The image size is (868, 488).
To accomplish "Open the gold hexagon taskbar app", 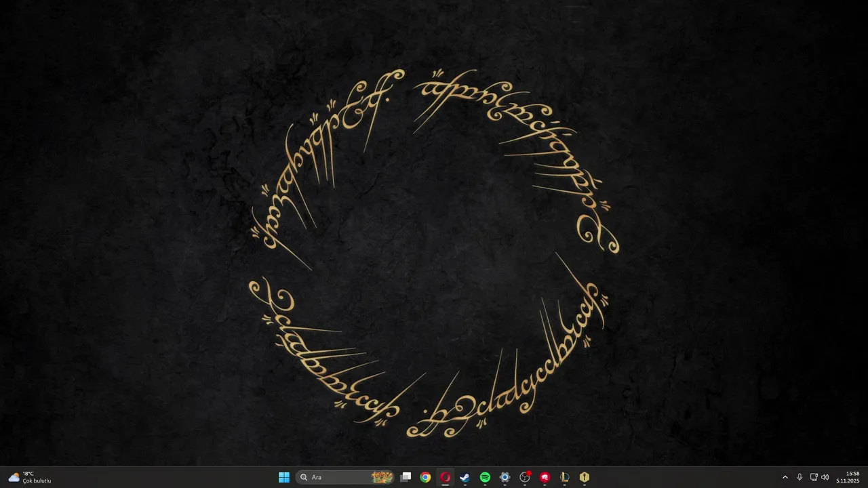I will tap(585, 477).
